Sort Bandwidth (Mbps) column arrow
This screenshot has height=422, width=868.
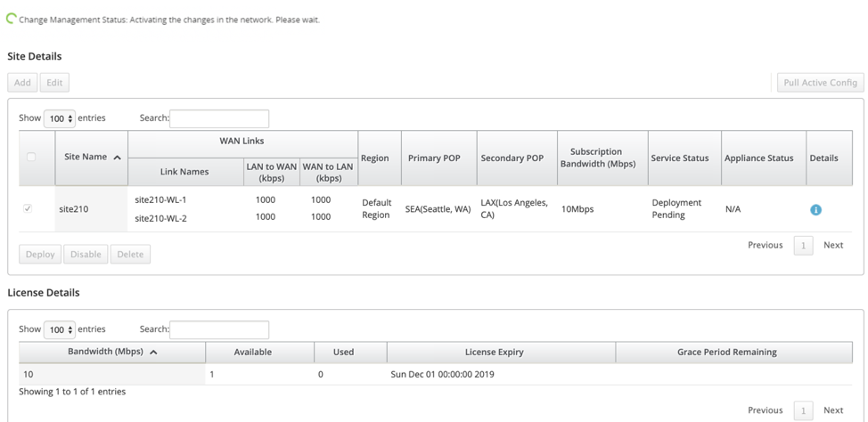click(153, 352)
